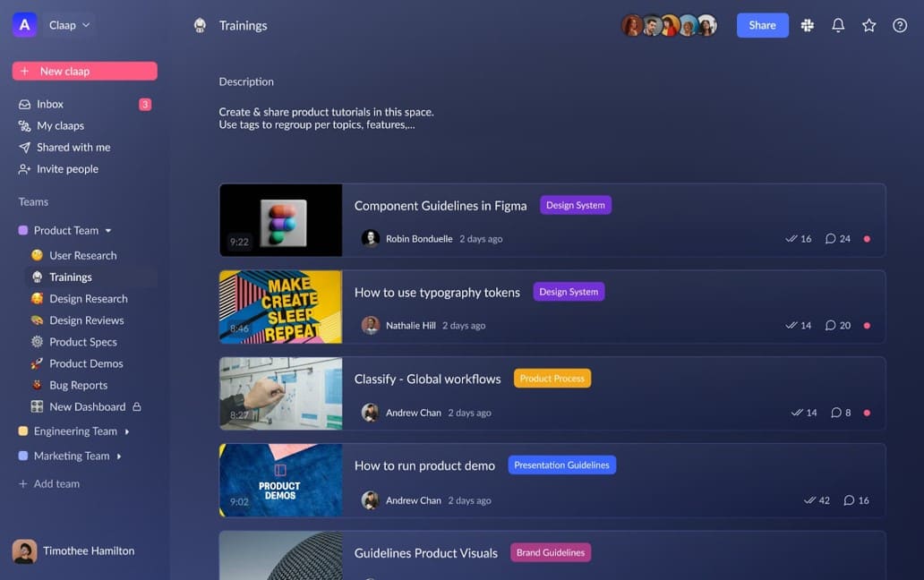Open the Make Create Sleep Repeat thumbnail
The height and width of the screenshot is (580, 924).
(280, 307)
